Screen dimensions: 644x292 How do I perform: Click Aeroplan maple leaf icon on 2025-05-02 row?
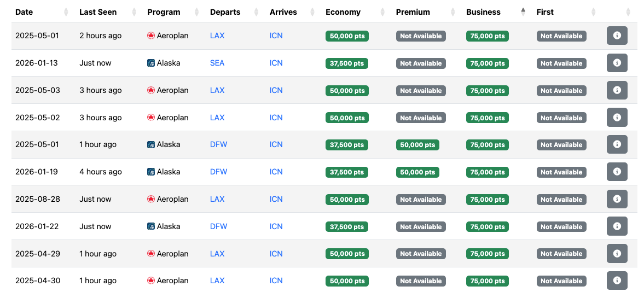(x=150, y=118)
